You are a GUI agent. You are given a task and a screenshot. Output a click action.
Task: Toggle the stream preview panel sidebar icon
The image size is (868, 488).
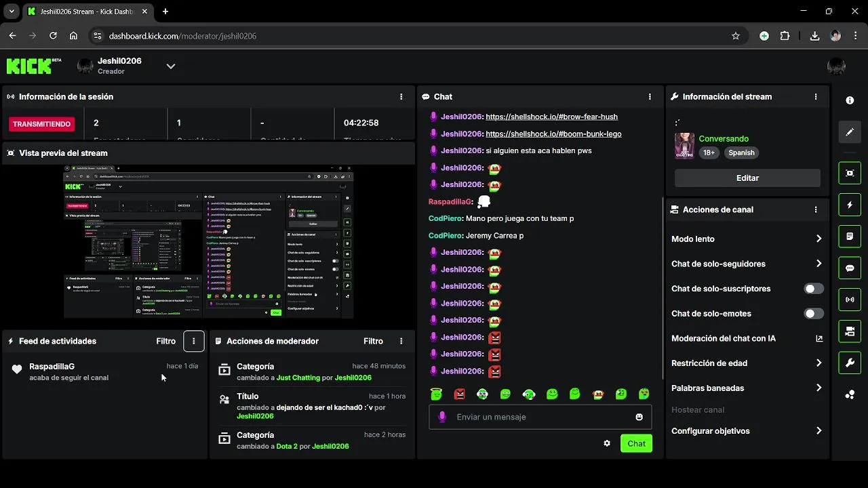point(850,173)
